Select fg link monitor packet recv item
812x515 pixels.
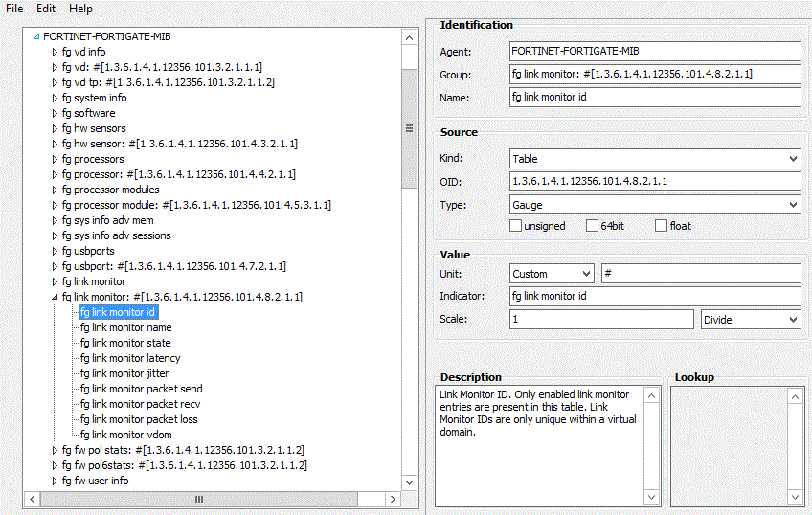tap(140, 404)
